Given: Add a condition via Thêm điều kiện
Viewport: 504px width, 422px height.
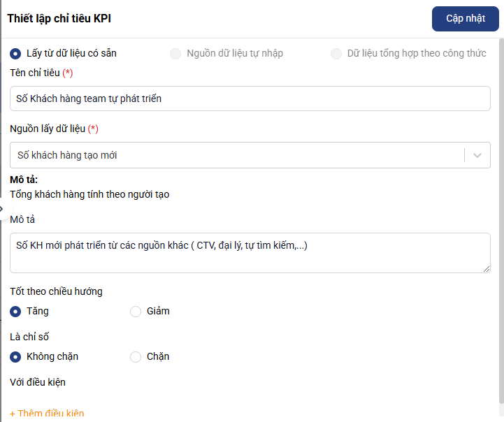Looking at the screenshot, I should pos(48,414).
